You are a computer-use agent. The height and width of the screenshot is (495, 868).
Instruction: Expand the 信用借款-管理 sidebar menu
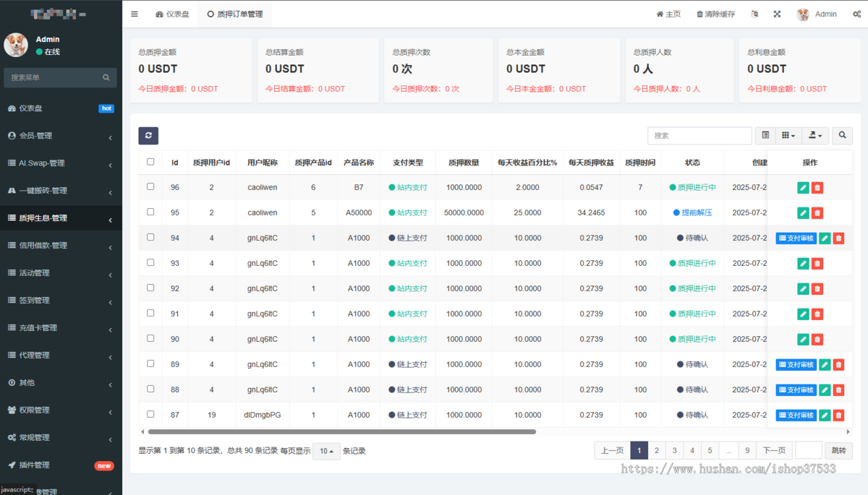point(61,246)
